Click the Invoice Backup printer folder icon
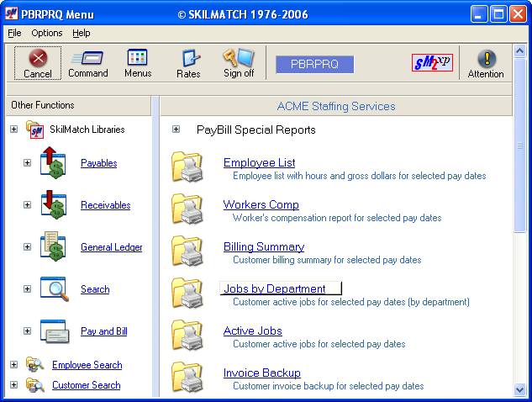 point(187,378)
